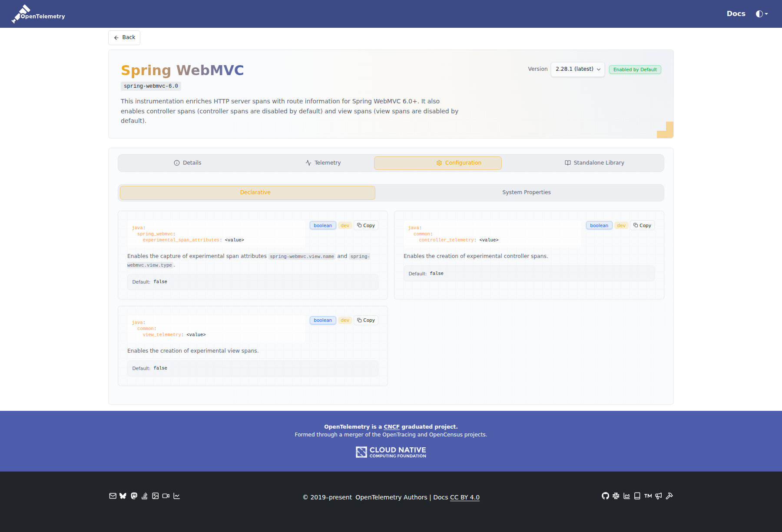Viewport: 782px width, 532px height.
Task: Click 'Enables the creation of experimental view spans.'
Action: point(193,351)
